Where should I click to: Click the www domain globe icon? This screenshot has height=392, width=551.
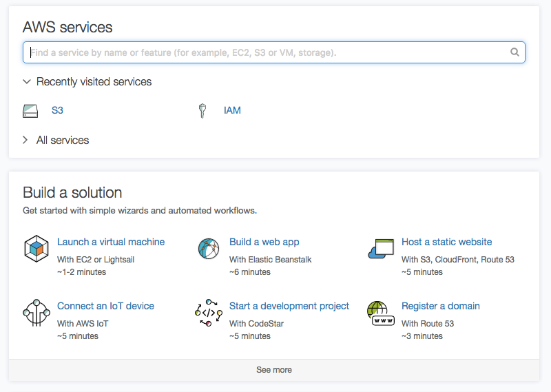tap(381, 313)
